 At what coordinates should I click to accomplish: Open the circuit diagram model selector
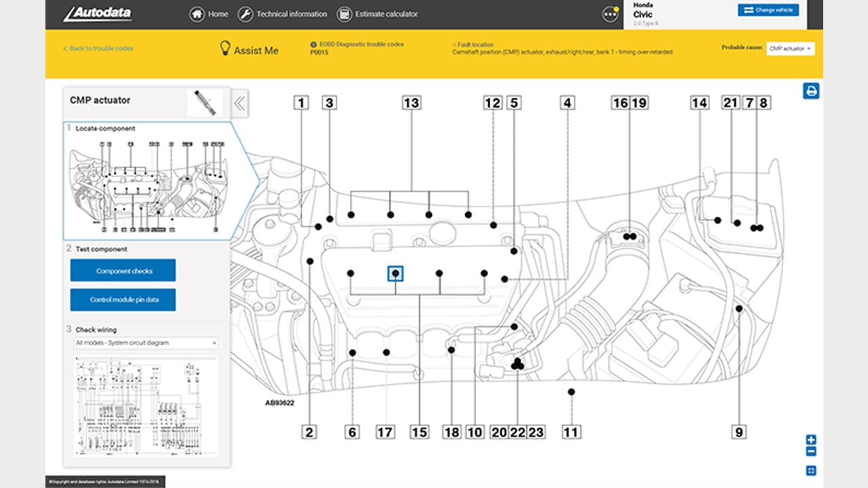pyautogui.click(x=146, y=343)
